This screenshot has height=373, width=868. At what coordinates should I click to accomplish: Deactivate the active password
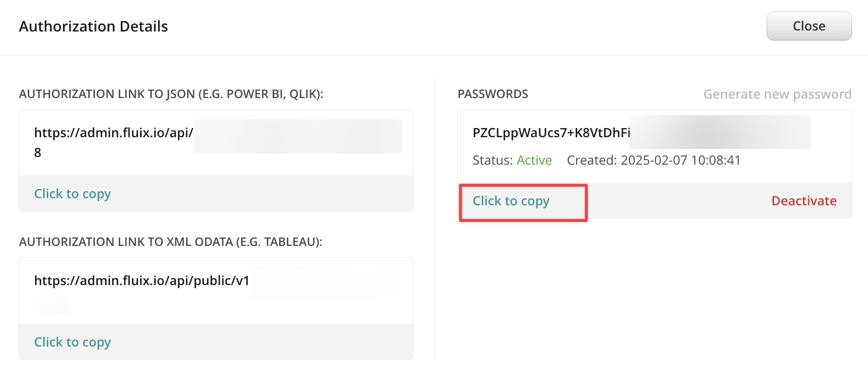[804, 201]
